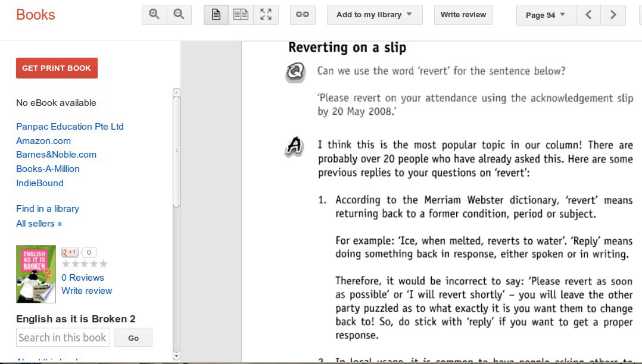Click the Go search button
Viewport: 642px width, 364px height.
(x=133, y=337)
